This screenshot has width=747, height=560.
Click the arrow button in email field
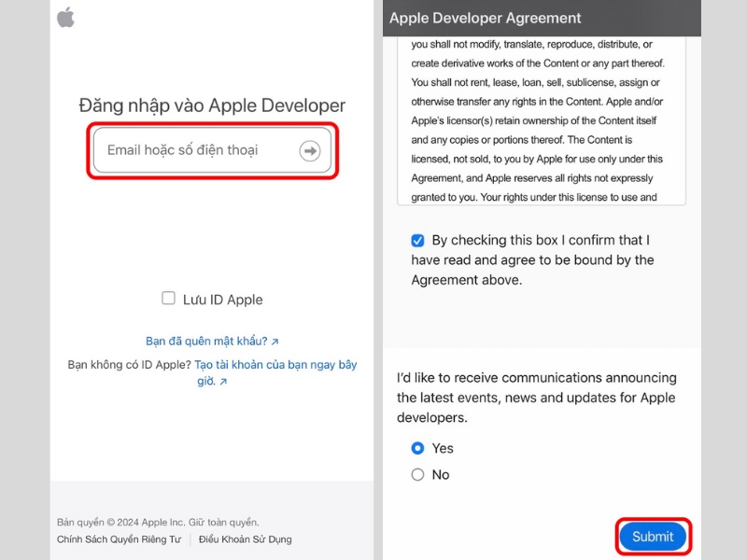click(x=310, y=151)
